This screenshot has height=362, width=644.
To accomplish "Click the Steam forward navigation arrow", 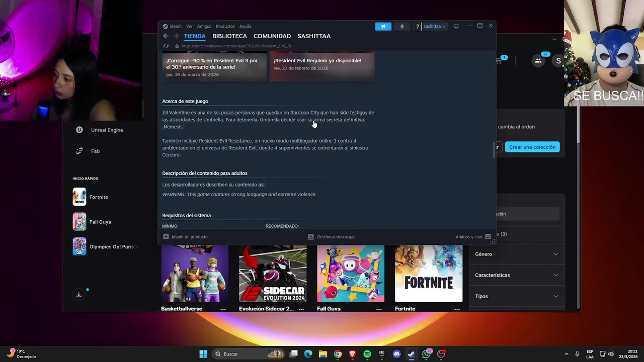I will point(176,36).
